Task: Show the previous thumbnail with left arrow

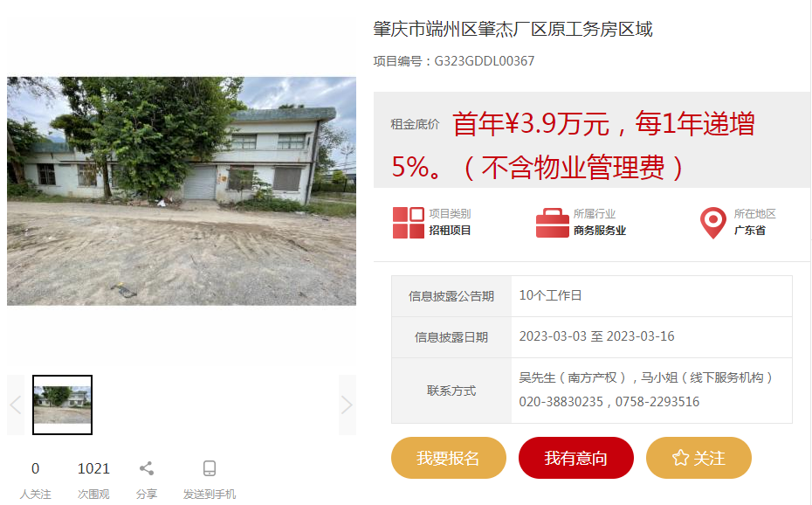Action: [x=16, y=405]
